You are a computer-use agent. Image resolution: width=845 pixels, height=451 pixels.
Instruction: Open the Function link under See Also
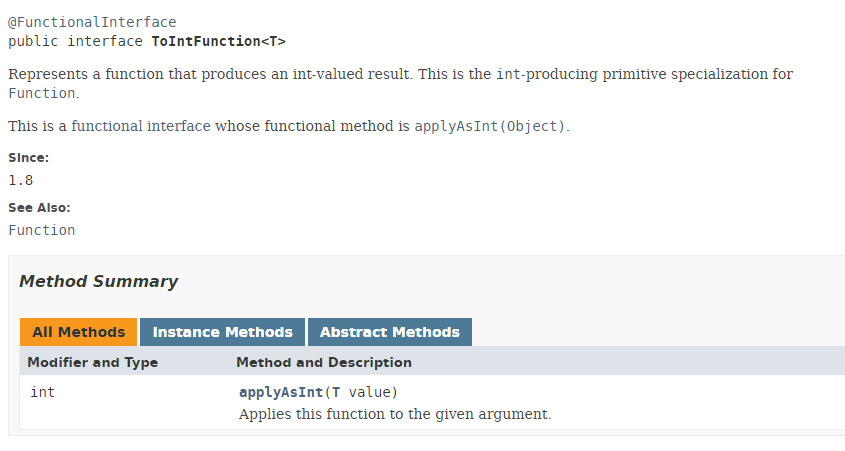[x=41, y=230]
